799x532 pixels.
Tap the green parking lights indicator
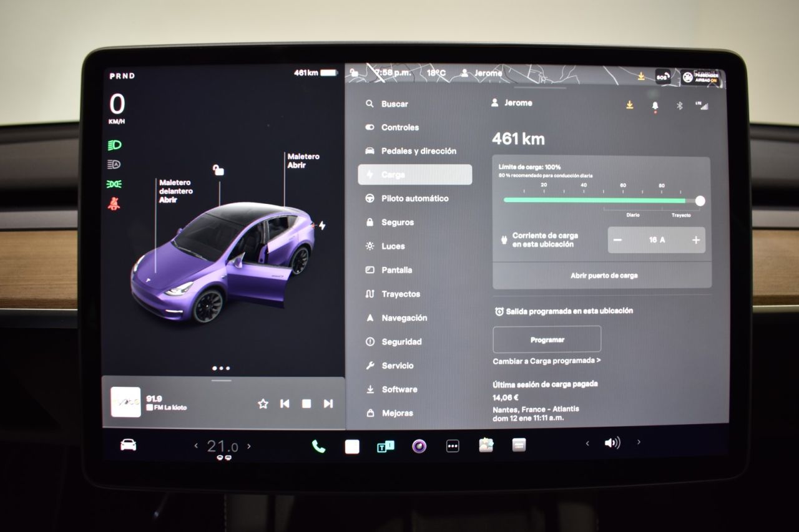pyautogui.click(x=114, y=184)
